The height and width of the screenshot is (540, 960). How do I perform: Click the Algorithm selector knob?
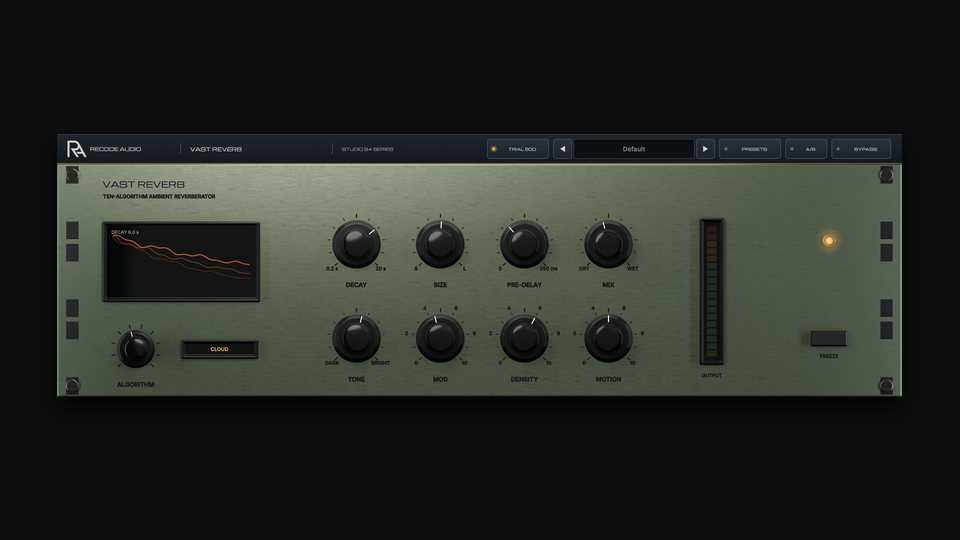(x=135, y=349)
